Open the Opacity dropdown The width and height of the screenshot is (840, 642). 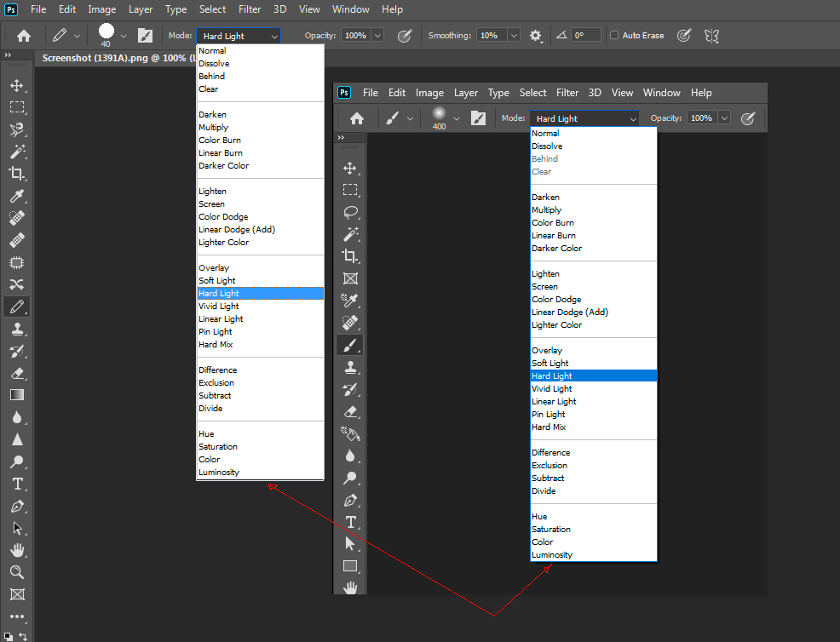coord(377,35)
